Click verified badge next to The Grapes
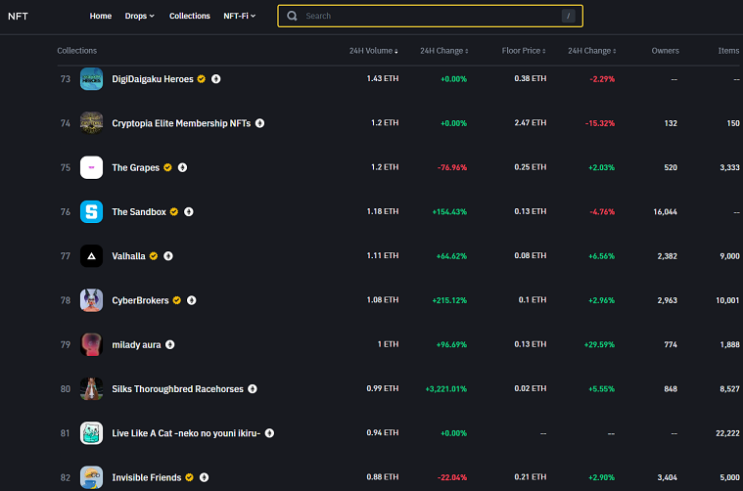 point(168,167)
